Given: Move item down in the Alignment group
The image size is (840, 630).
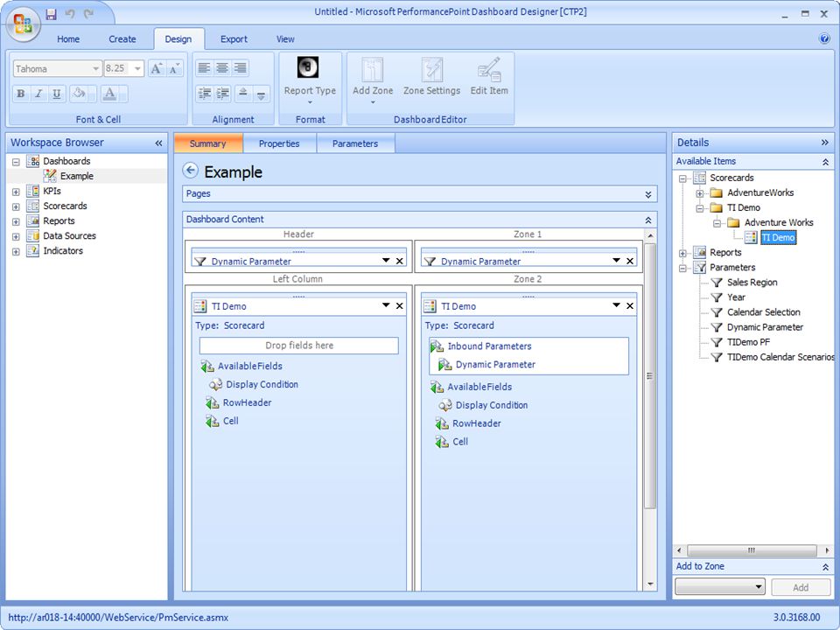Looking at the screenshot, I should tap(261, 94).
